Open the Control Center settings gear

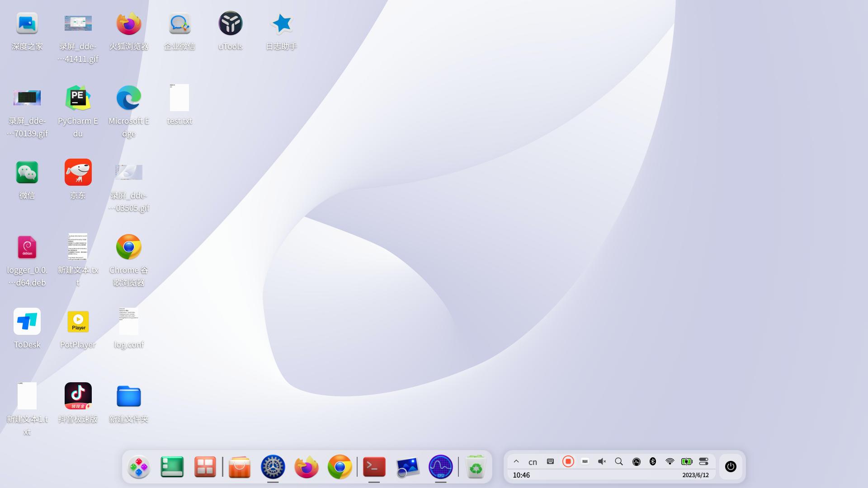point(273,466)
